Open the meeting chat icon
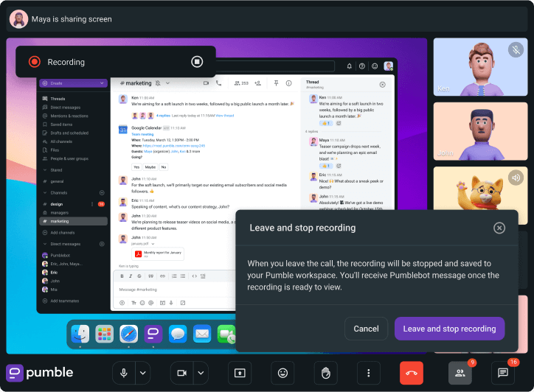Screen dimensions: 534x392 click(503, 373)
